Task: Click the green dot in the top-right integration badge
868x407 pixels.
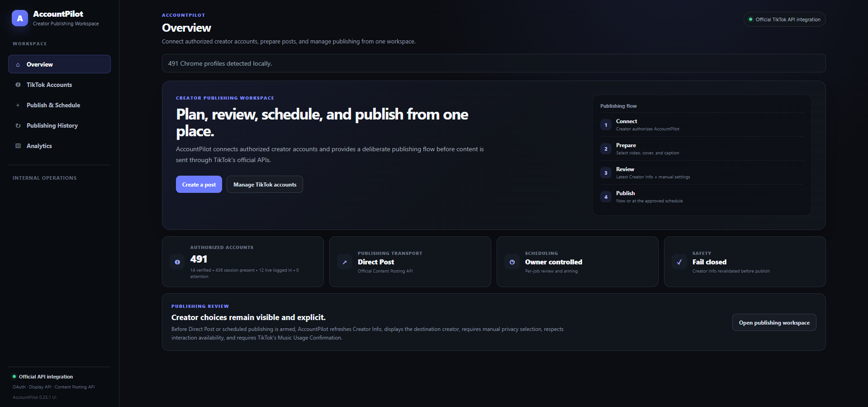Action: pyautogui.click(x=750, y=19)
